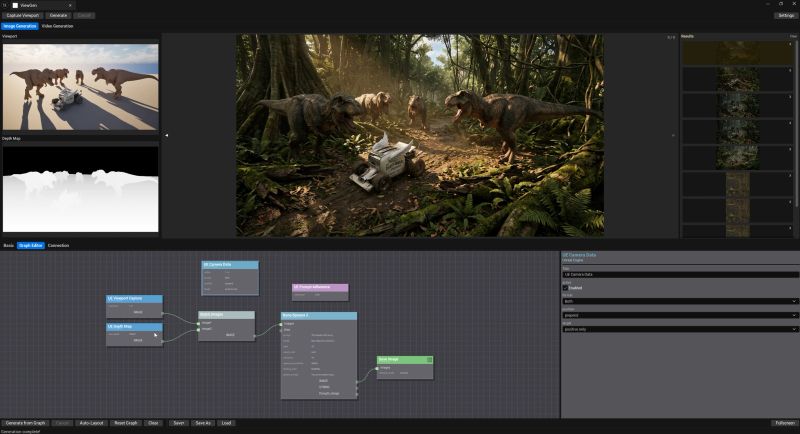Viewport: 800px width, 434px height.
Task: Open the Settings button at top right
Action: point(786,15)
